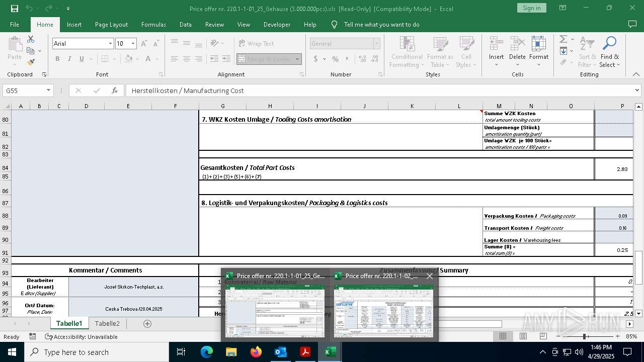Collapse the ribbon chevron

[x=636, y=74]
